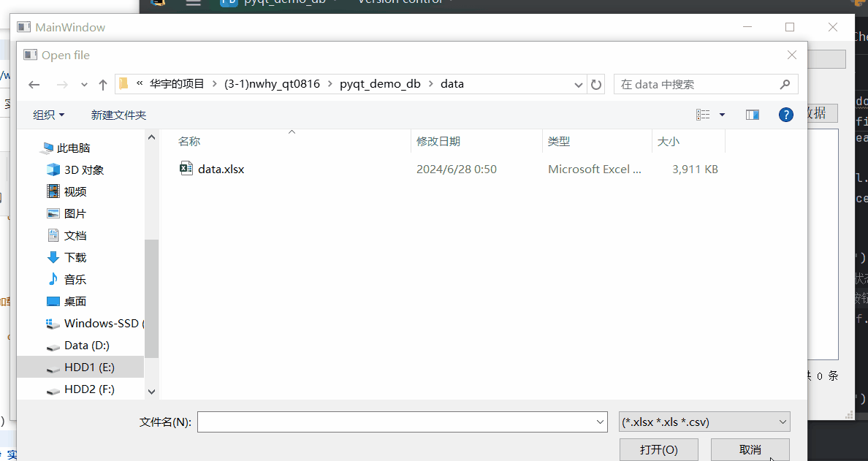Create a new folder via 新建文件夹
The height and width of the screenshot is (461, 868).
pos(118,115)
